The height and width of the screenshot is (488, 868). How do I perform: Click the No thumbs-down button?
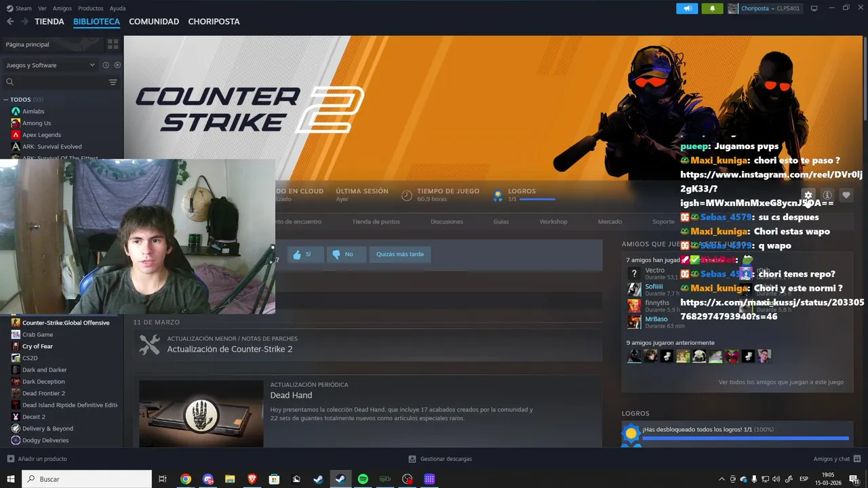tap(346, 254)
